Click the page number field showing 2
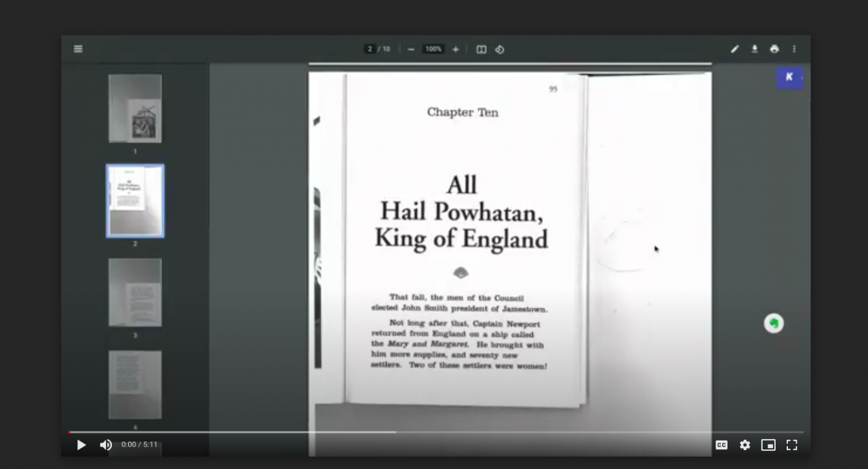 (370, 49)
